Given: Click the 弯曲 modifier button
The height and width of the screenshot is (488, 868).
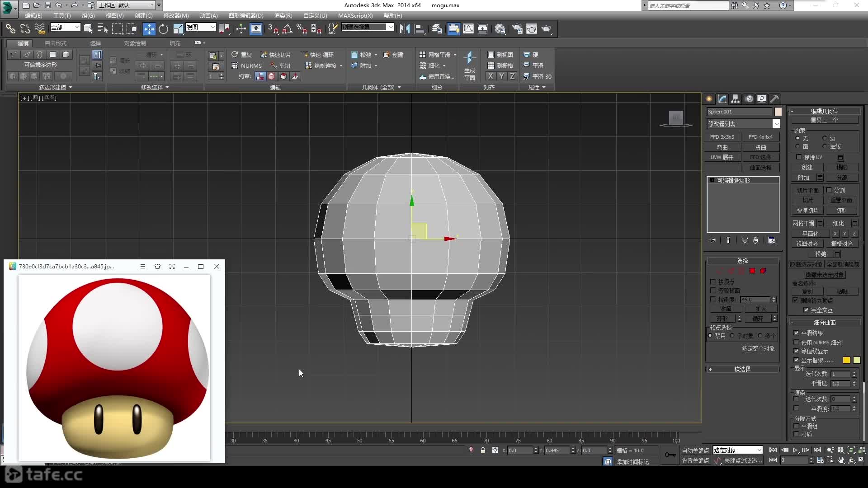Looking at the screenshot, I should coord(722,147).
